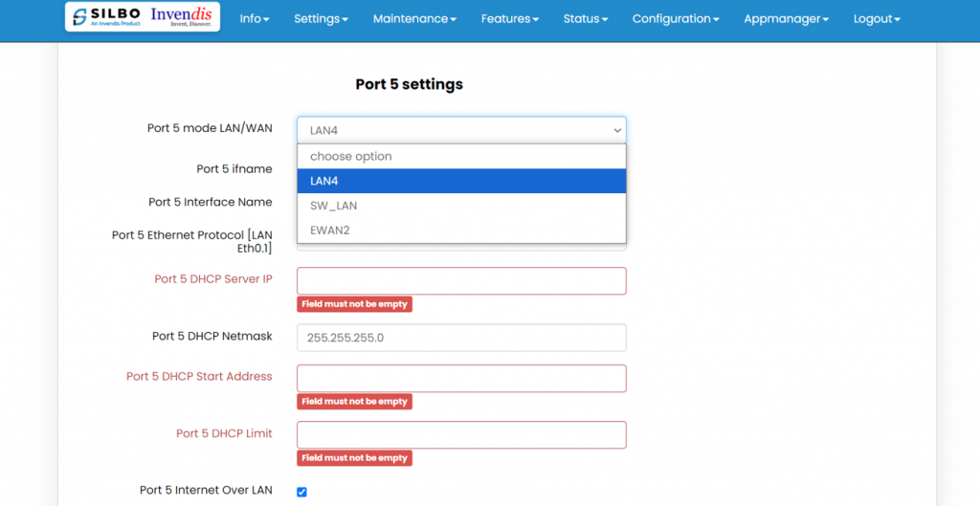Click the Logout menu

point(877,19)
